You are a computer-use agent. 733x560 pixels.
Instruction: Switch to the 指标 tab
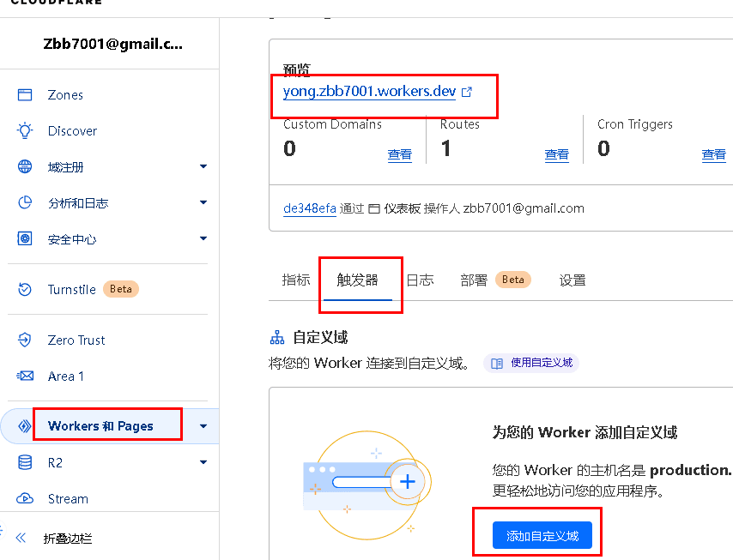click(296, 280)
